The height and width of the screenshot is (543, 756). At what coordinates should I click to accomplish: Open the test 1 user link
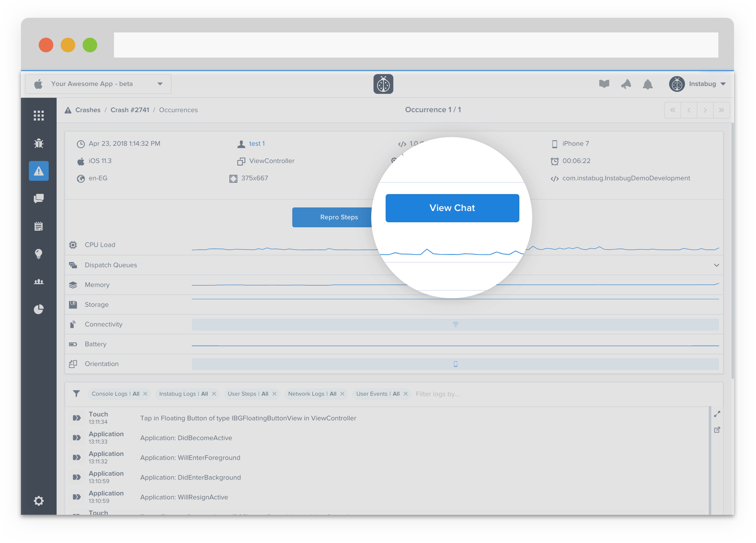click(257, 144)
